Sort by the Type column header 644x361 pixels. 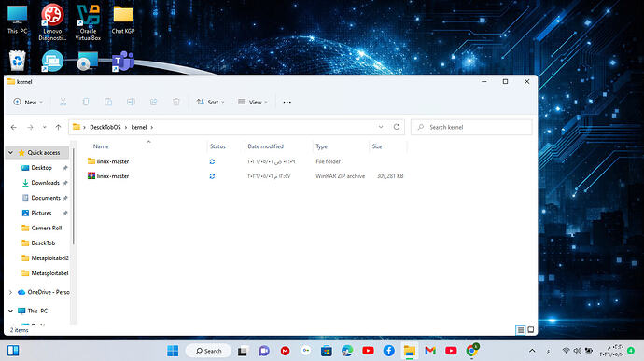(322, 146)
